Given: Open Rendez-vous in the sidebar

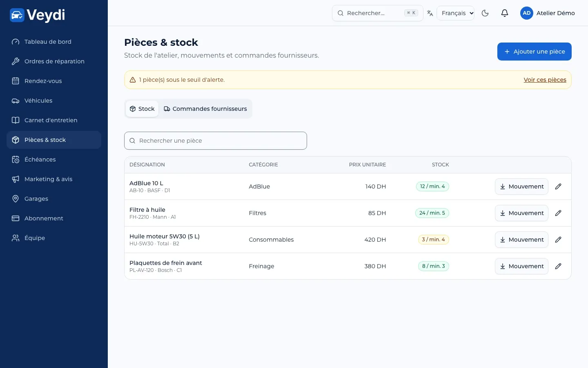Looking at the screenshot, I should coord(54,81).
